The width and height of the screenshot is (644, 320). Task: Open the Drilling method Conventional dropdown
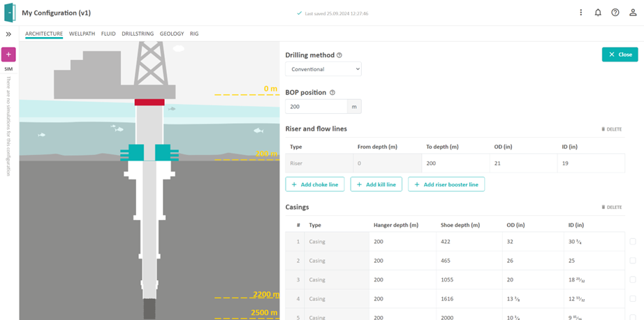tap(323, 69)
